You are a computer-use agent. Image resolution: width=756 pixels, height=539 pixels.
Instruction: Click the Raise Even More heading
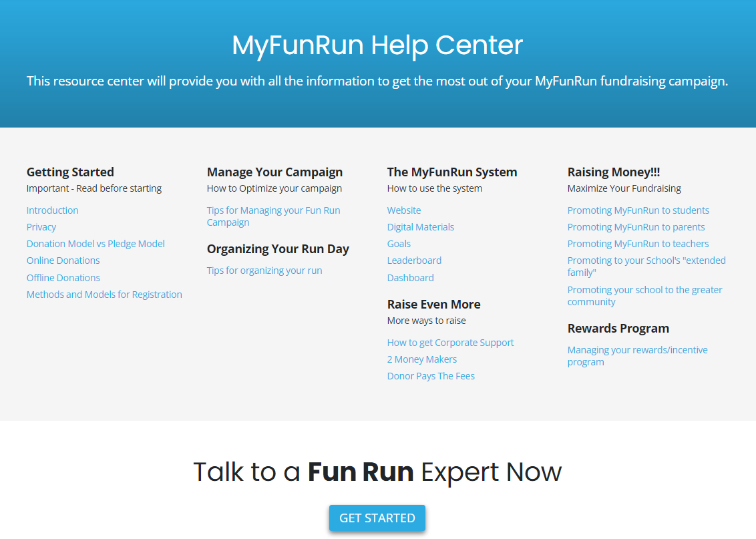pyautogui.click(x=433, y=304)
